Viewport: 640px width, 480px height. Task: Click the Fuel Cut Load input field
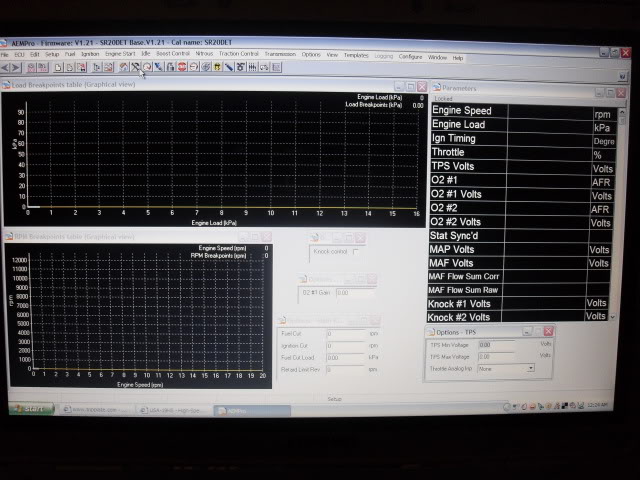point(345,358)
